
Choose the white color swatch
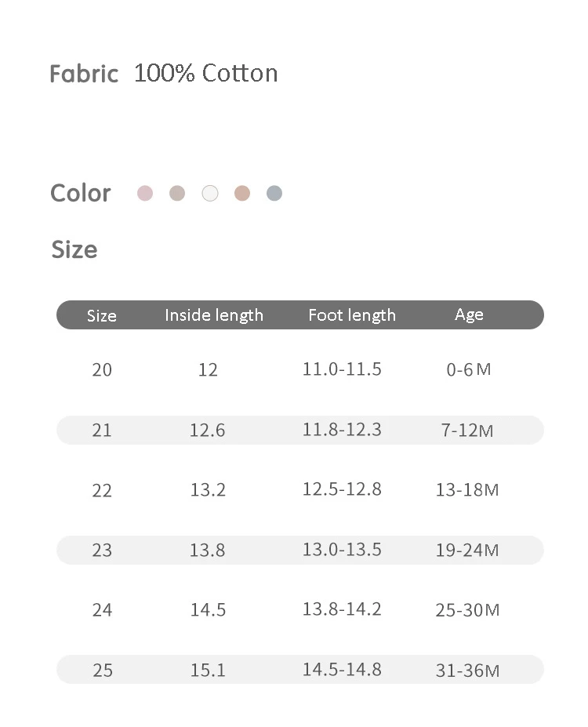(210, 193)
